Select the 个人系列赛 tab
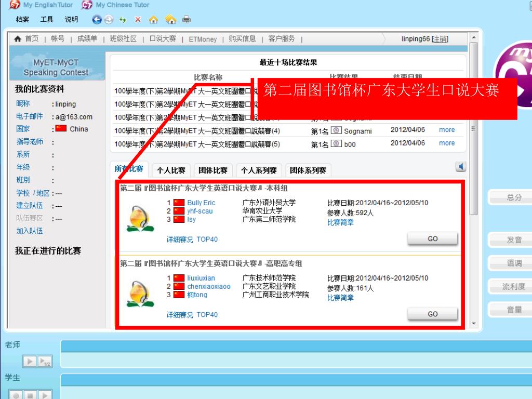Viewport: 532px width, 399px height. point(259,170)
